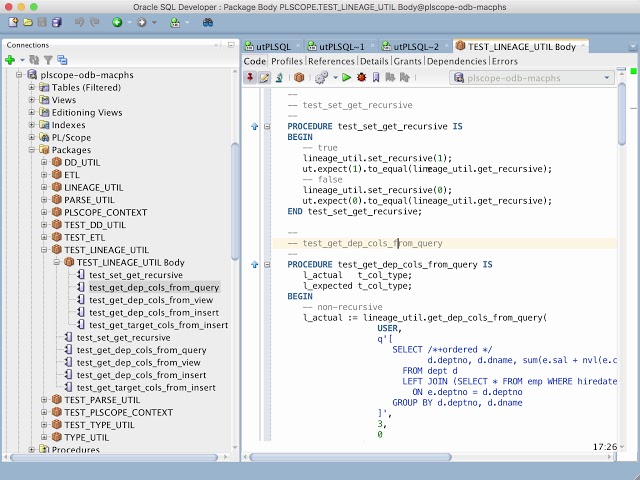This screenshot has height=480, width=640.
Task: Collapse test_set_get_recursive procedure code fold
Action: point(267,127)
